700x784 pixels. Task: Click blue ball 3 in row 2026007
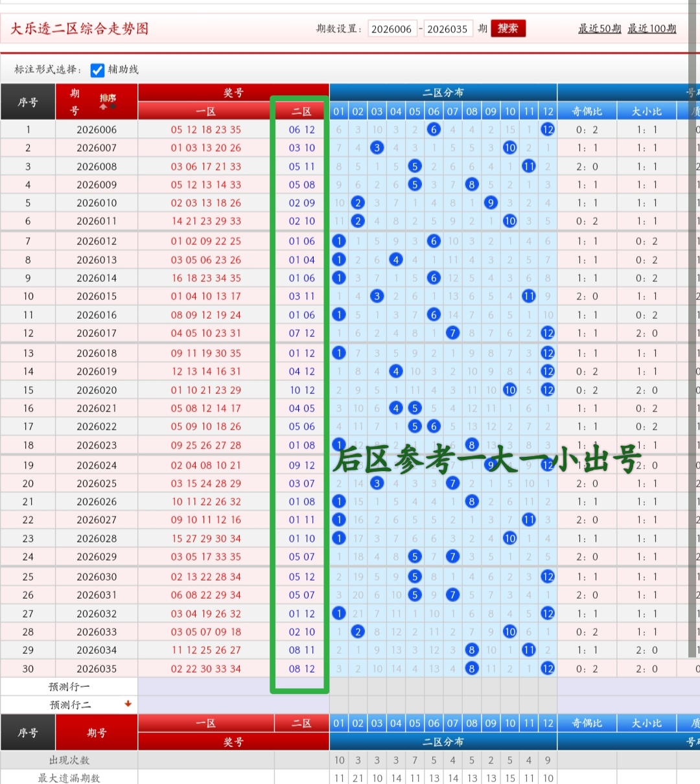click(377, 148)
